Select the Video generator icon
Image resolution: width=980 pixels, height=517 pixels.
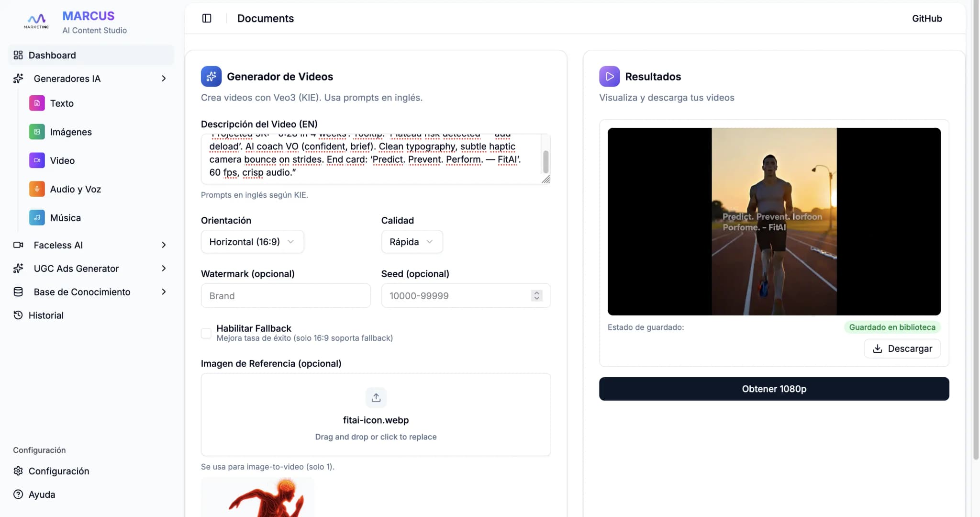[x=37, y=160]
